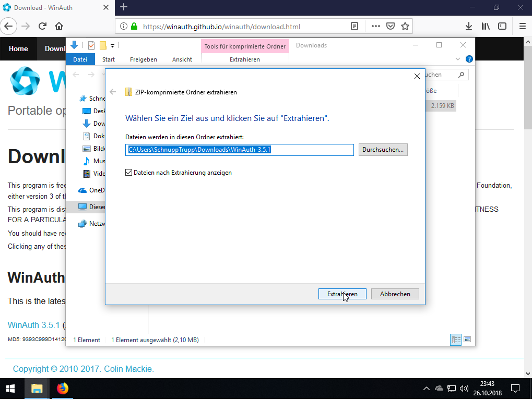Screen dimensions: 532x400
Task: Uncheck 'Dateien nach Extrahierung anzeigen' checkbox
Action: (129, 173)
